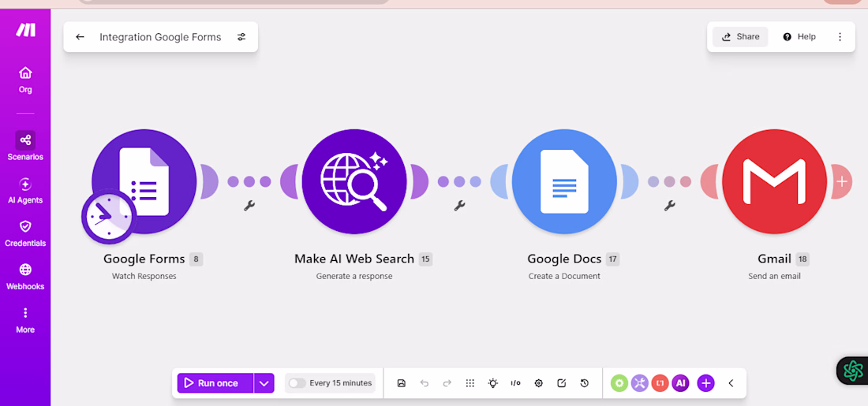Click wrench between Google Docs and Gmail
This screenshot has width=868, height=406.
(670, 205)
